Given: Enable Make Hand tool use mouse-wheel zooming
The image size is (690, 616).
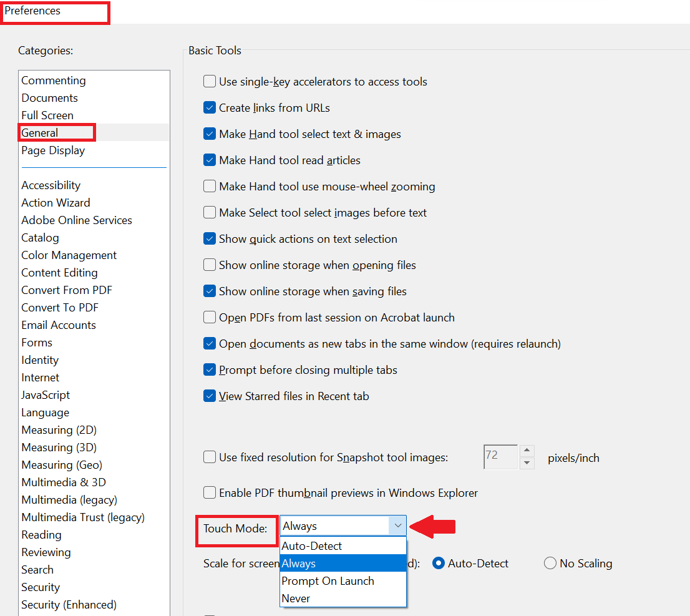Looking at the screenshot, I should pos(210,186).
